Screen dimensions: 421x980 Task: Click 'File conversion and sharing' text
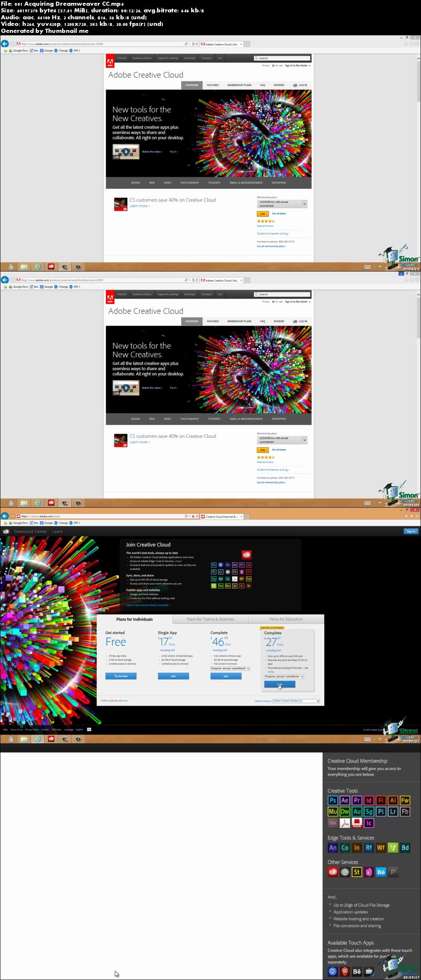click(357, 926)
